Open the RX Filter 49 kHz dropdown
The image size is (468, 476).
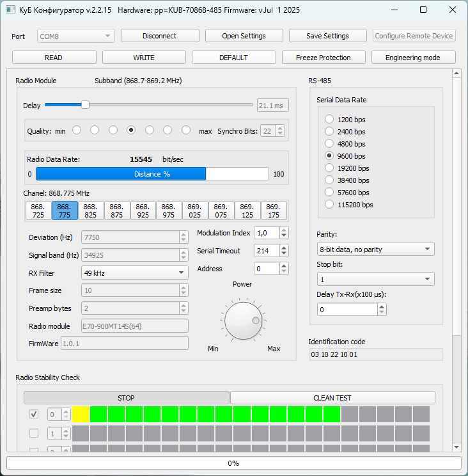135,273
